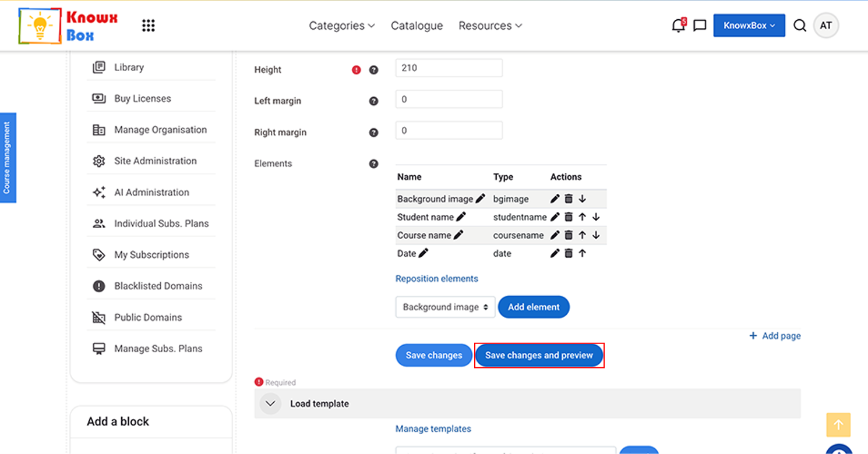Move bgimage element down
Screen dimensions: 868x454
[x=582, y=198]
